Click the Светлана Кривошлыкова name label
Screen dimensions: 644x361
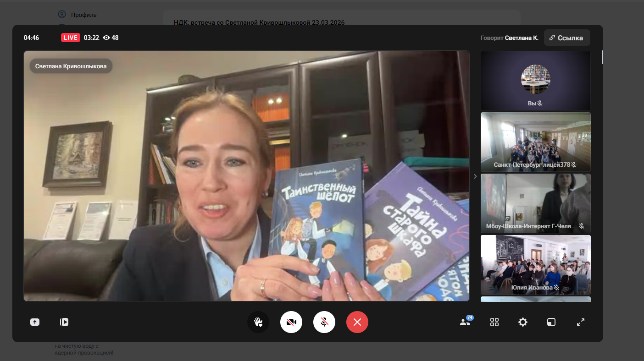point(71,66)
